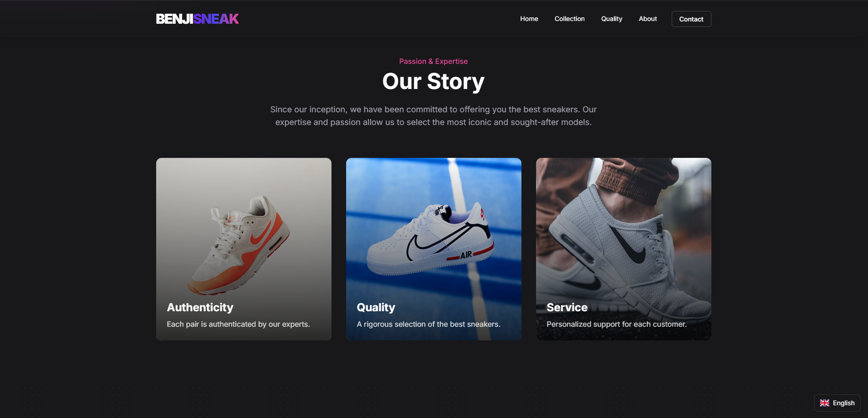Open the Authenticity card with orange sneaker

click(244, 249)
